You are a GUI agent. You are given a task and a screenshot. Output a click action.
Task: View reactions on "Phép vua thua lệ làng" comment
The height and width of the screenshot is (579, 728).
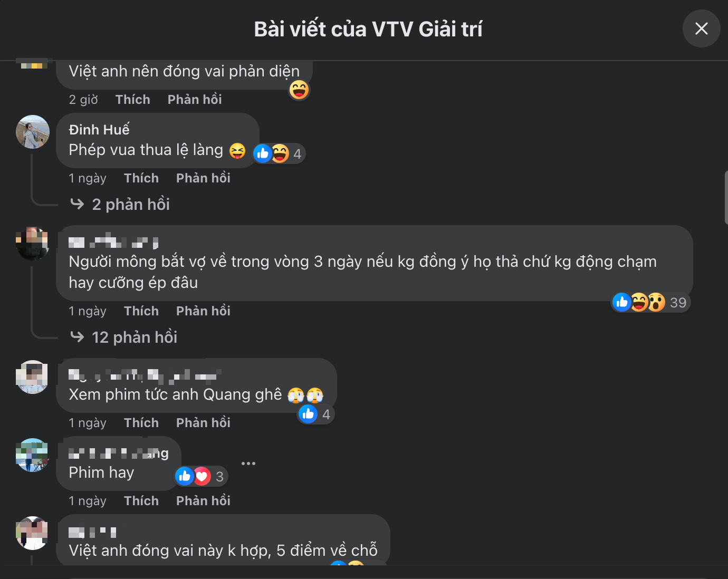(279, 153)
